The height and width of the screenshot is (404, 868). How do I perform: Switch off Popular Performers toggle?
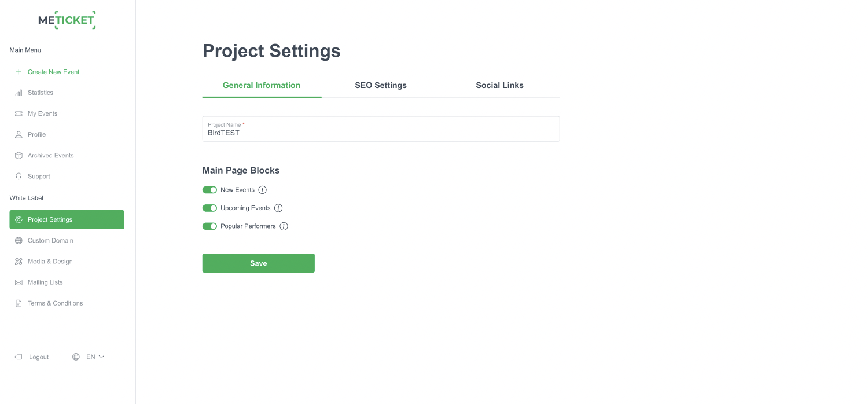[209, 226]
